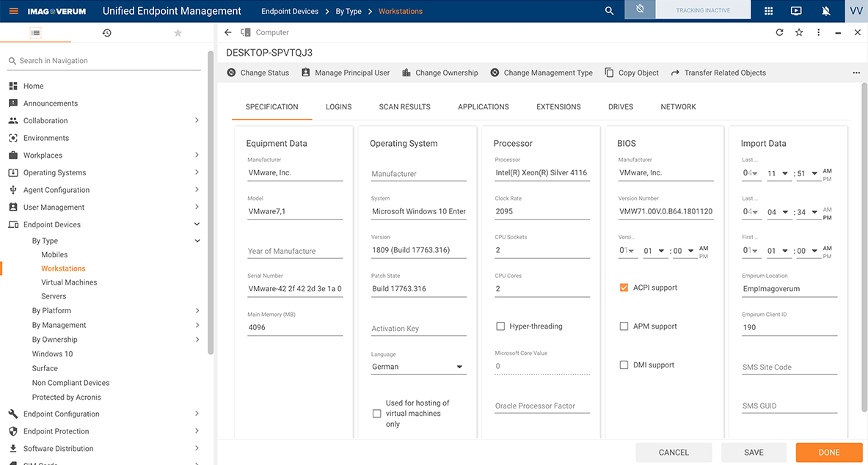
Task: Expand the By Platform tree node
Action: coord(197,311)
